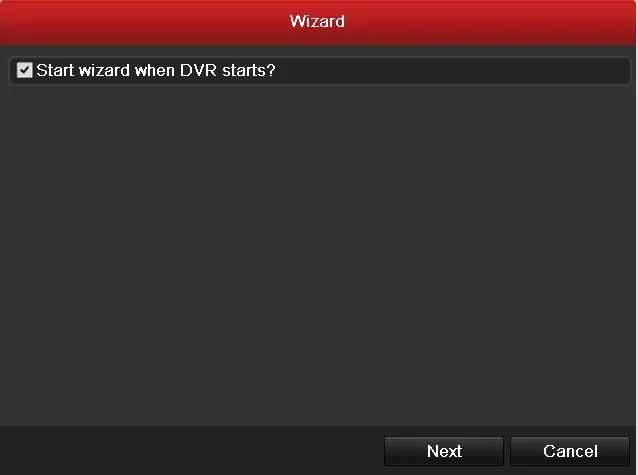Click the Cancel button
This screenshot has height=475, width=638.
(x=570, y=451)
